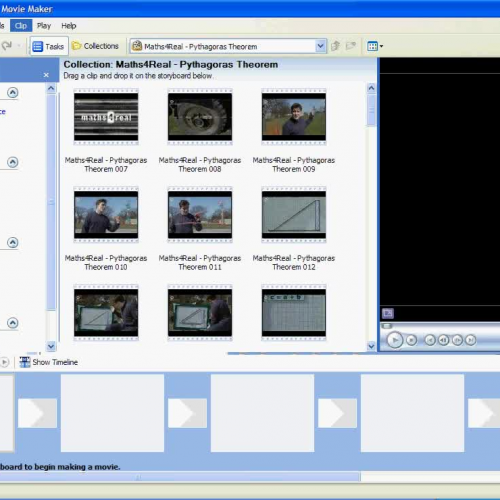Click the Show Timeline button
500x500 pixels.
click(49, 362)
